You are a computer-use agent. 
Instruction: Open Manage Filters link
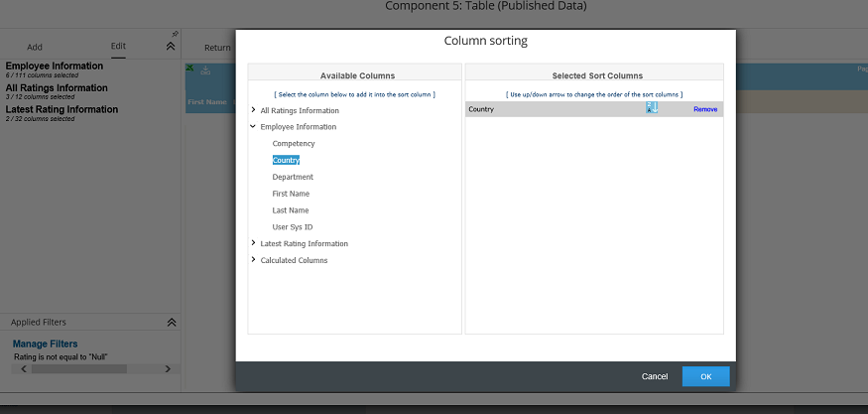pos(46,344)
